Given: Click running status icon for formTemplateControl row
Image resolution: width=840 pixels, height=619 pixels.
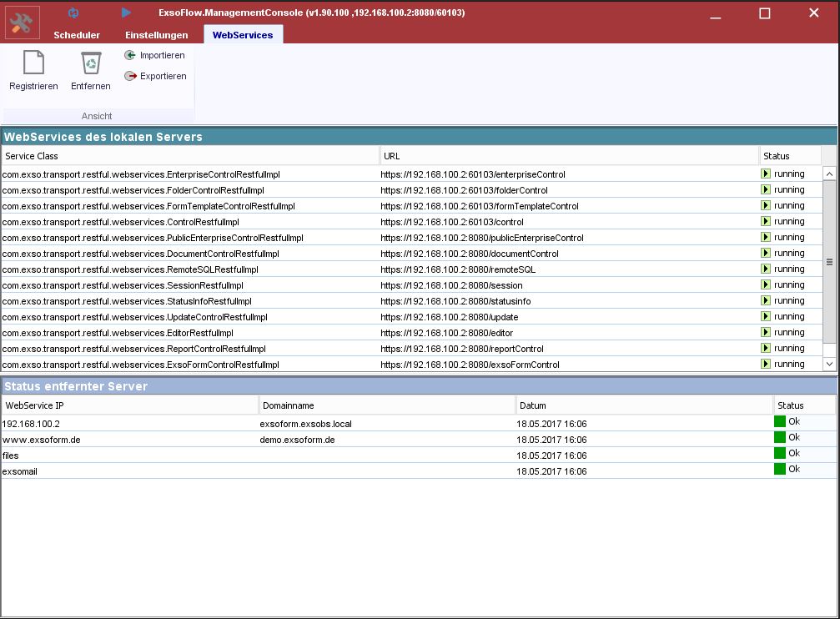Looking at the screenshot, I should [766, 205].
